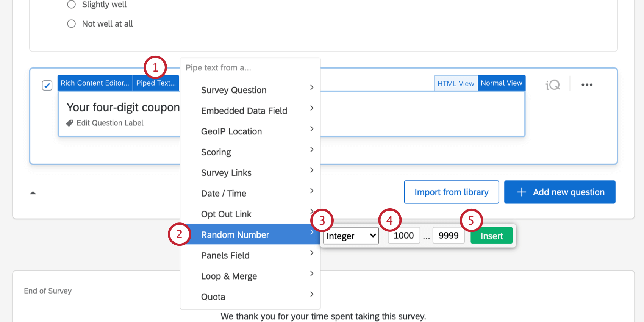This screenshot has height=322, width=644.
Task: Select the GeoIP Location menu item
Action: click(x=231, y=131)
